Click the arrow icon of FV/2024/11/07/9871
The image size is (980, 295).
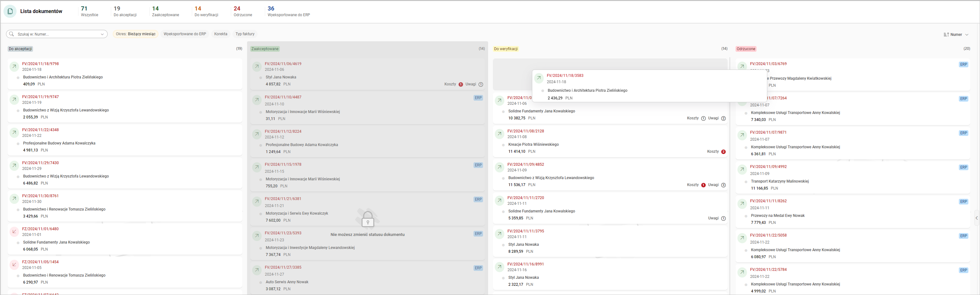pos(742,135)
